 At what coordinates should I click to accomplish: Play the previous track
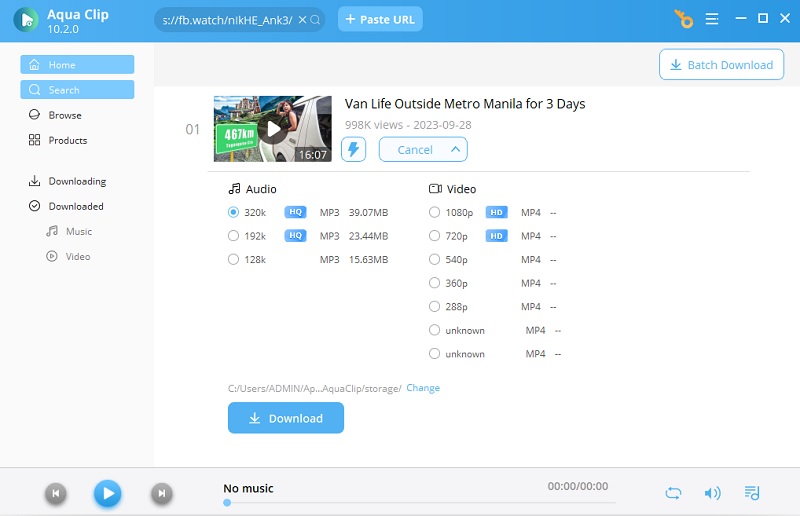[x=56, y=493]
